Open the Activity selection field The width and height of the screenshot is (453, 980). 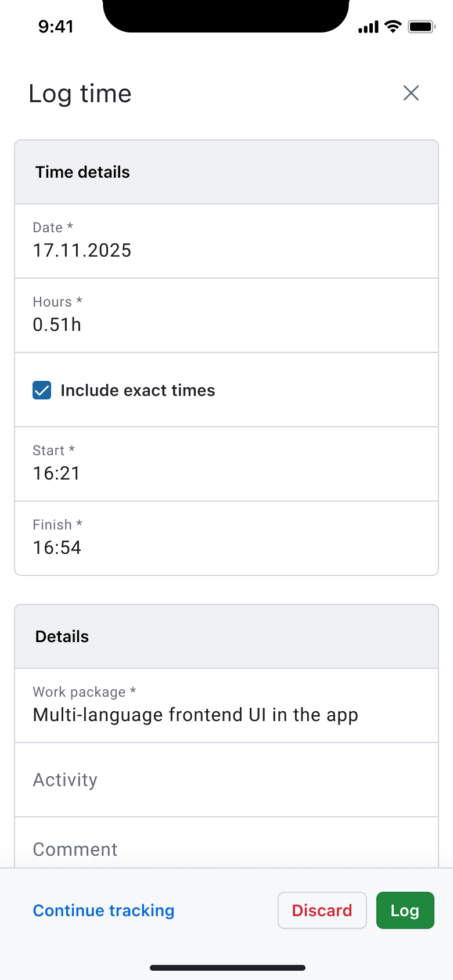tap(227, 780)
